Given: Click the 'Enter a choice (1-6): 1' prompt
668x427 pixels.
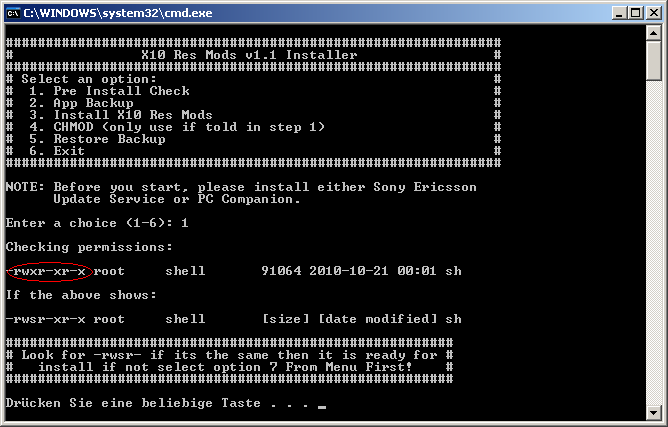Looking at the screenshot, I should click(x=97, y=223).
